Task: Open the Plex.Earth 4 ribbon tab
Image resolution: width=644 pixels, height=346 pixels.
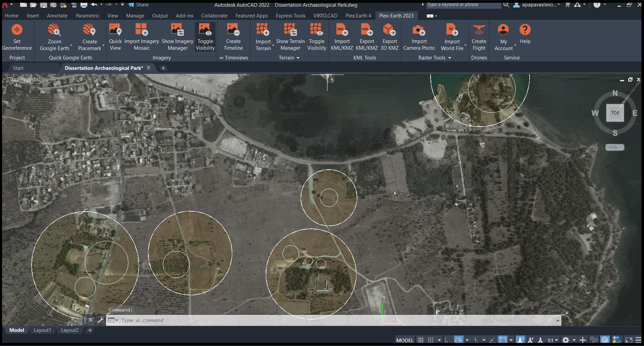Action: [x=358, y=16]
